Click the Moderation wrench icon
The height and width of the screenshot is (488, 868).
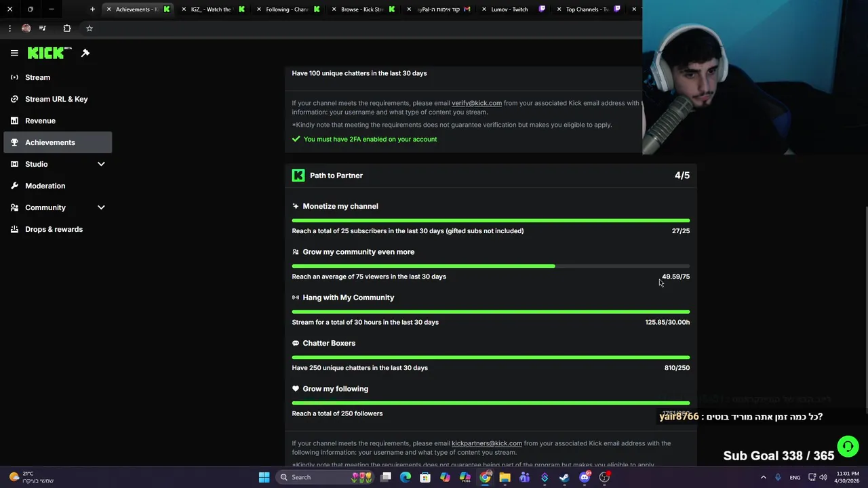pyautogui.click(x=14, y=186)
